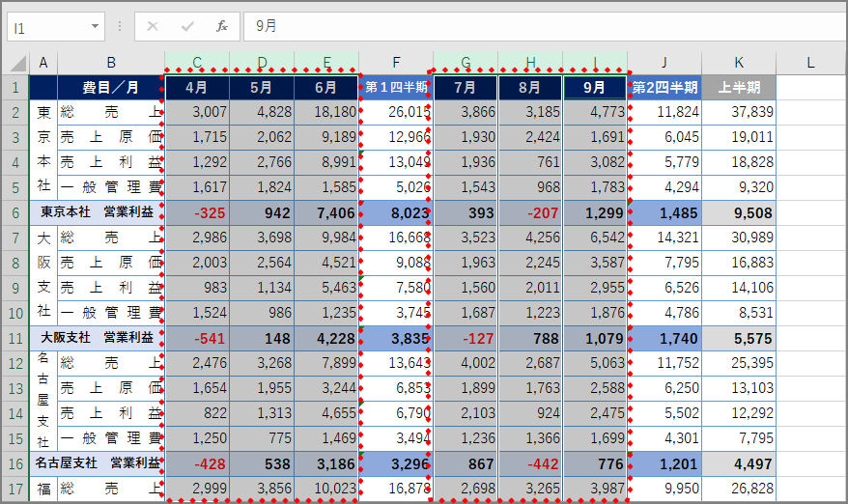The image size is (848, 504).
Task: Click the cell with value 11,824
Action: (664, 112)
